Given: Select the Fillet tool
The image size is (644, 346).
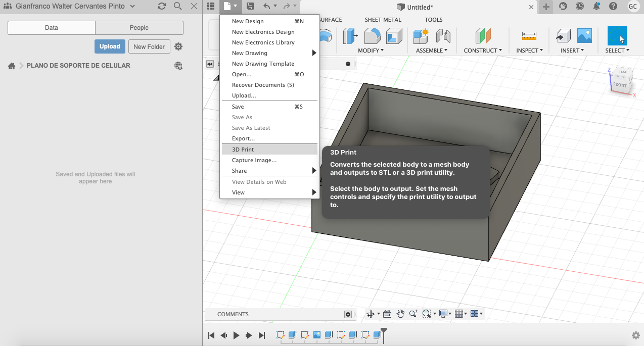Looking at the screenshot, I should pos(372,36).
